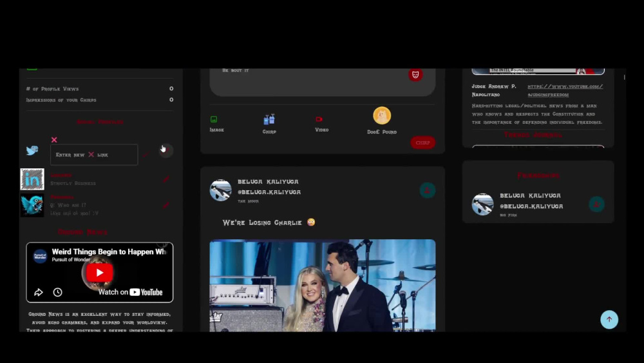Click the 'Judge Andrew P. Napolitano' name

494,90
